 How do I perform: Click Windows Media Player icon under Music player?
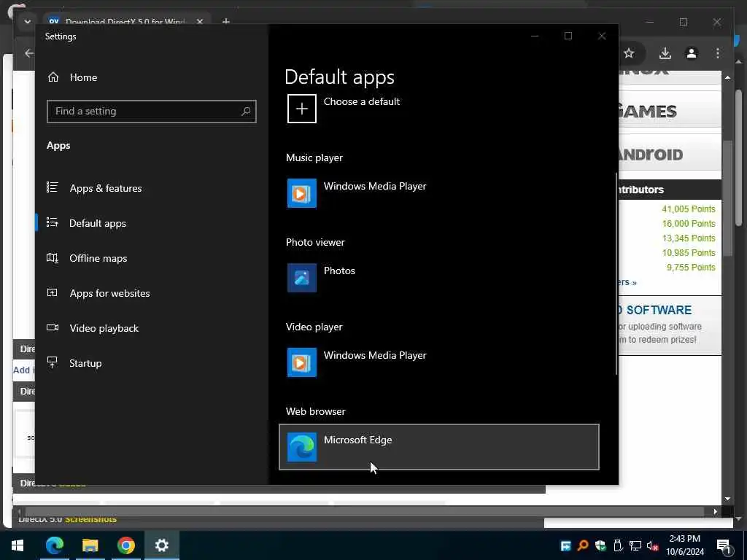[301, 193]
